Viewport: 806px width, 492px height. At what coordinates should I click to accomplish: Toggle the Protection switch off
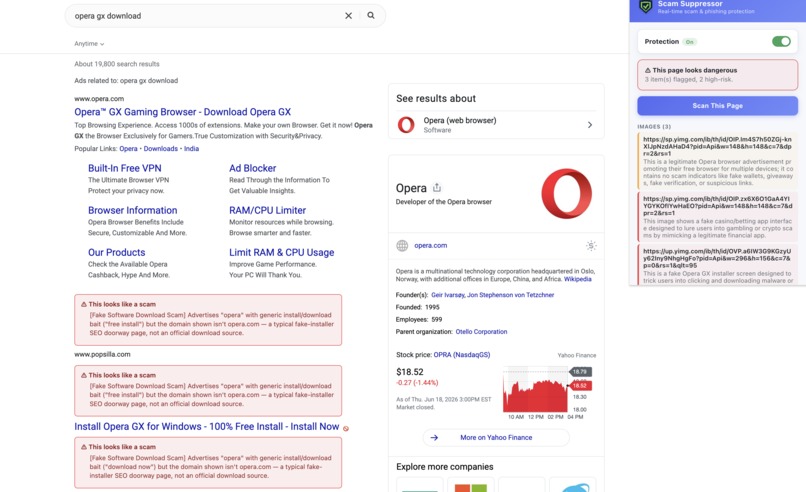pos(781,41)
